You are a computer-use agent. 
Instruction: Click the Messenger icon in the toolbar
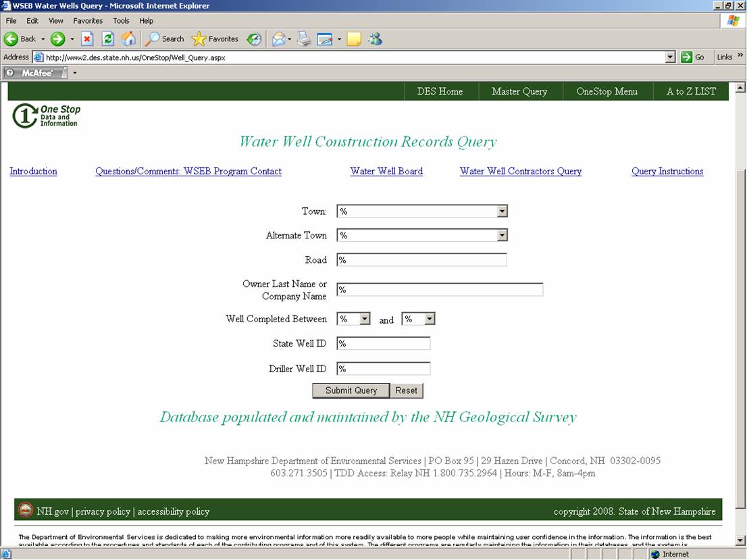(376, 39)
